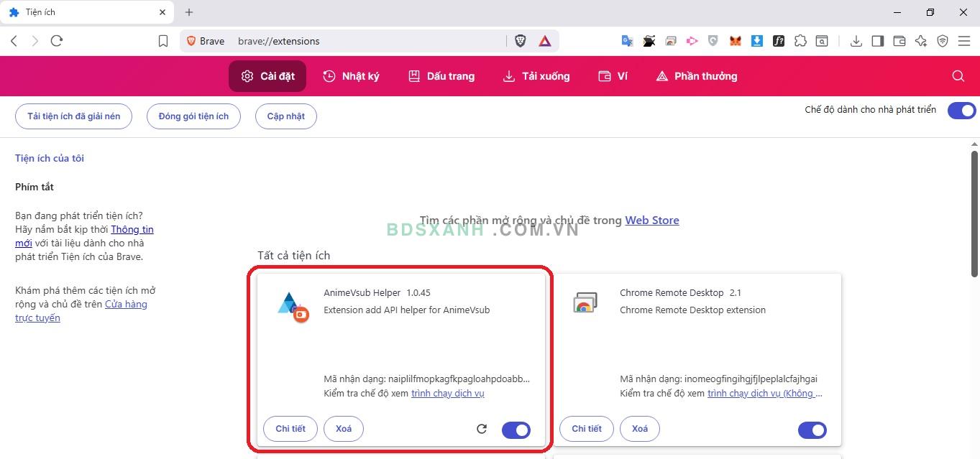
Task: Open the Google Translate extension icon
Action: [x=627, y=41]
